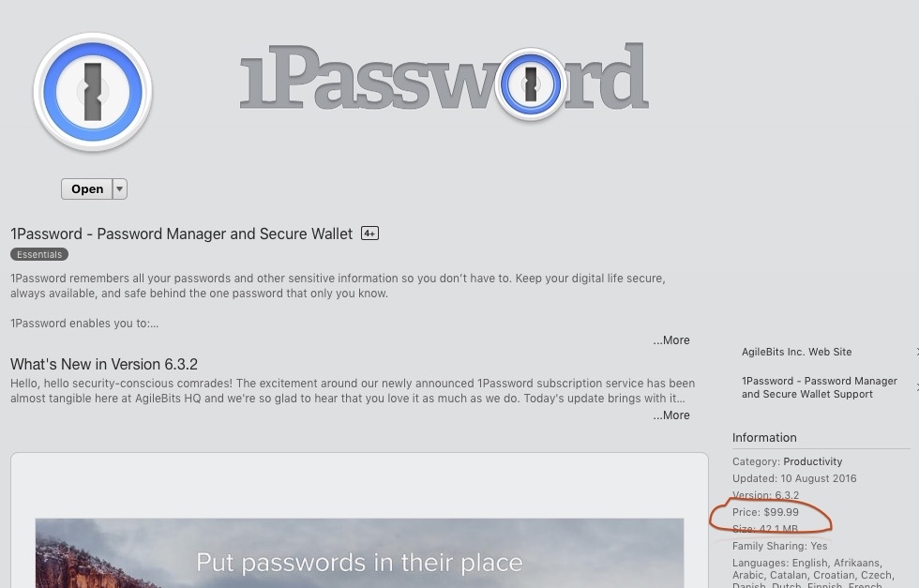Click the 4+ age rating badge
This screenshot has width=919, height=588.
point(369,234)
